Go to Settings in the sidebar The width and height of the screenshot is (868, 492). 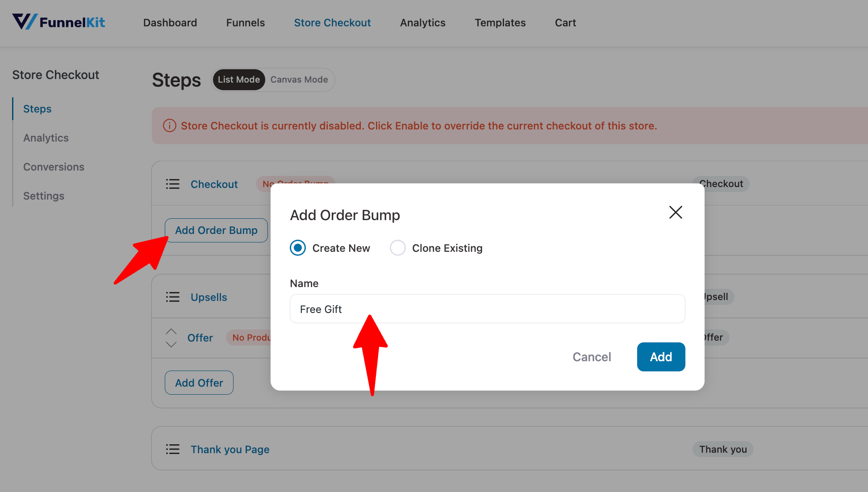click(x=44, y=196)
